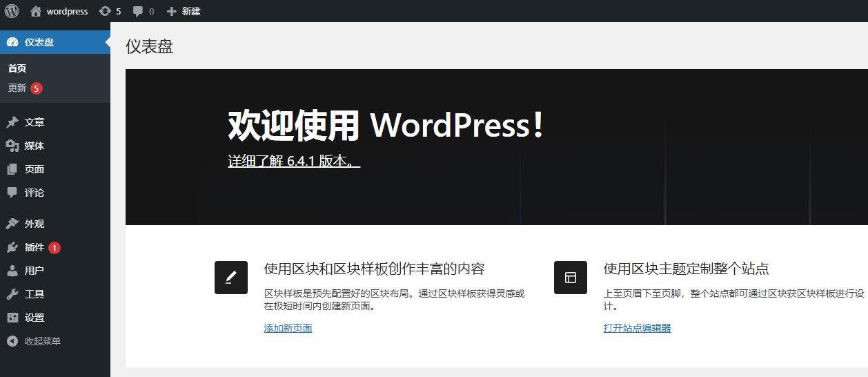Click the media icon for 媒体
Screen dimensions: 868x377
pyautogui.click(x=12, y=146)
